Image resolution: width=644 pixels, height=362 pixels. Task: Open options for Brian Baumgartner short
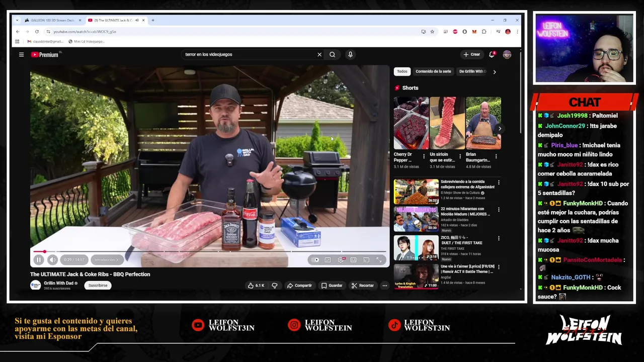[x=496, y=156]
